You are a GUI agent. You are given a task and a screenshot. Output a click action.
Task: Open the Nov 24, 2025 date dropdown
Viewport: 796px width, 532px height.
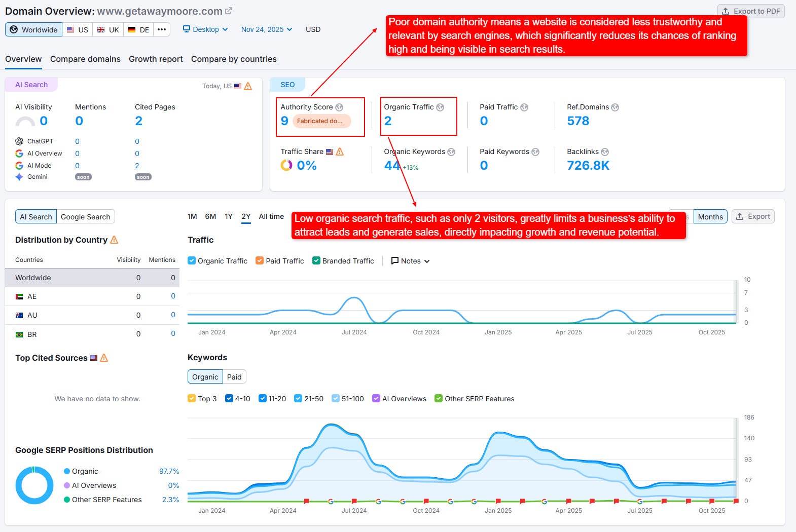(x=267, y=29)
